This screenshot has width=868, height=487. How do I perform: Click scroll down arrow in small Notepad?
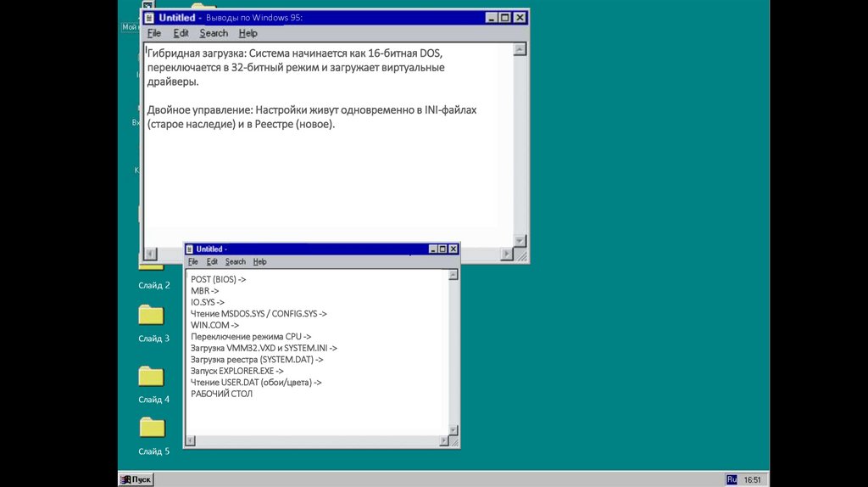453,430
